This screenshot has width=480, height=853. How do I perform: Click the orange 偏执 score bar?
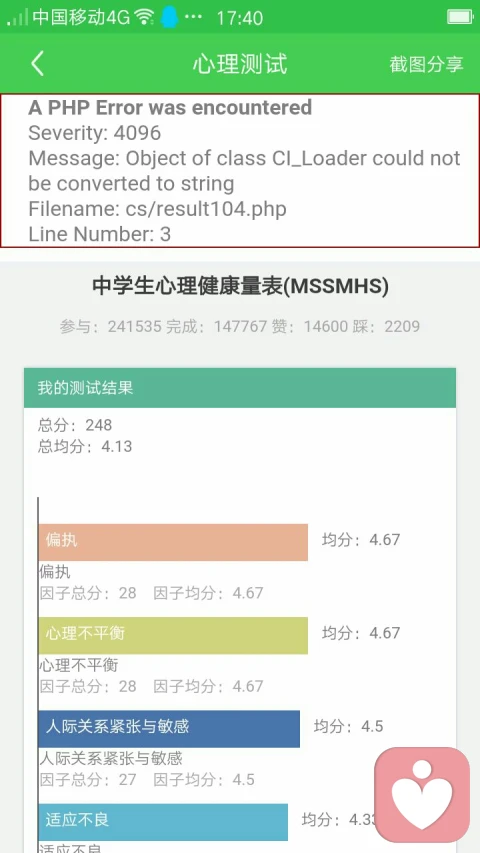pyautogui.click(x=173, y=542)
